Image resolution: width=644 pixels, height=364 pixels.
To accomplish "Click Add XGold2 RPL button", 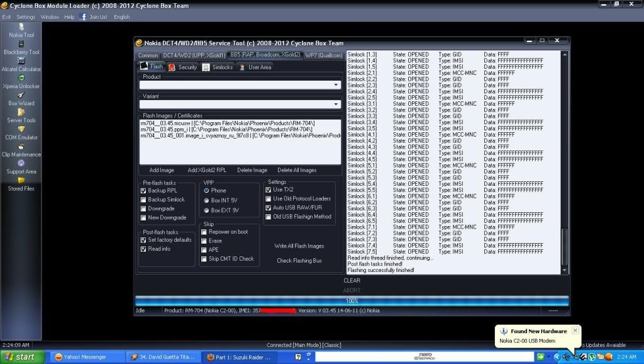I will pos(207,170).
